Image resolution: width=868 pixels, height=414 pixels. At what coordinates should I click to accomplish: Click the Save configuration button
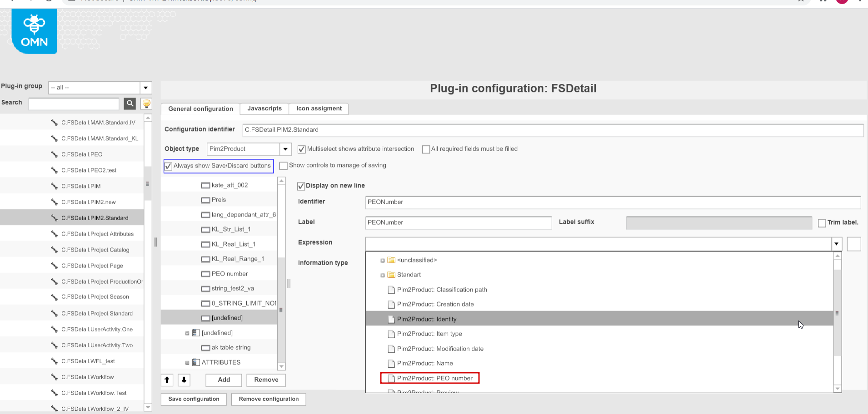click(x=193, y=399)
